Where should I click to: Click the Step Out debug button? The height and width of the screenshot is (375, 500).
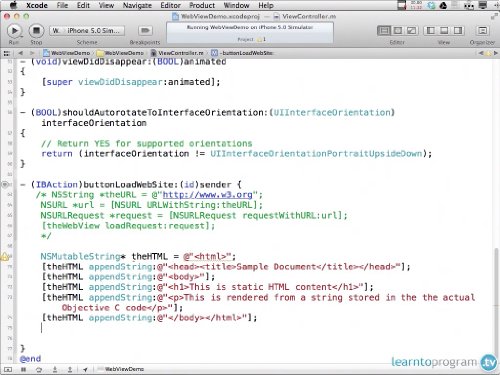pyautogui.click(x=70, y=369)
